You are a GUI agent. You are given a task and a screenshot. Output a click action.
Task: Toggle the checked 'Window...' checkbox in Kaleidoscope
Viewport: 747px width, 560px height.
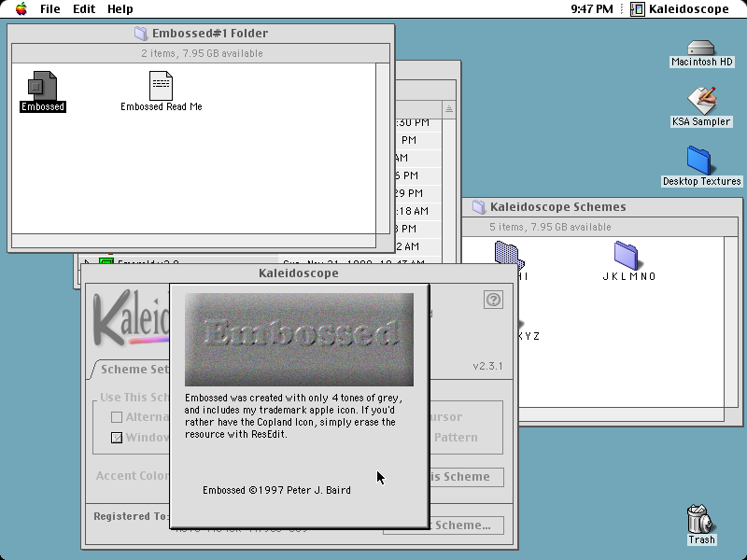point(117,437)
